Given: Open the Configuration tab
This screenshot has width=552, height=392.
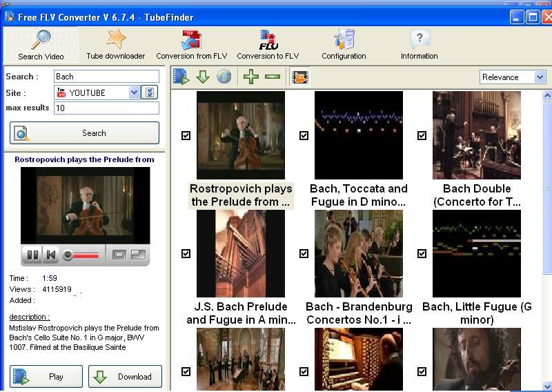Looking at the screenshot, I should pyautogui.click(x=344, y=46).
